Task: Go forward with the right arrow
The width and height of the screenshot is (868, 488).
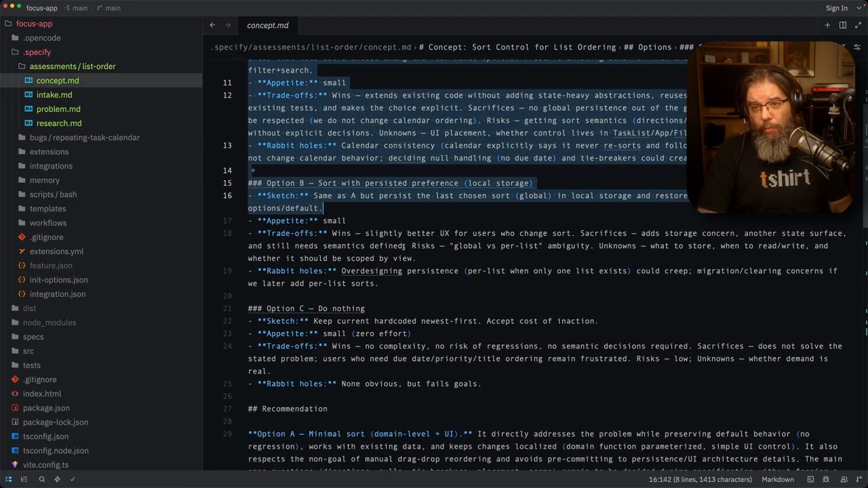Action: click(228, 25)
